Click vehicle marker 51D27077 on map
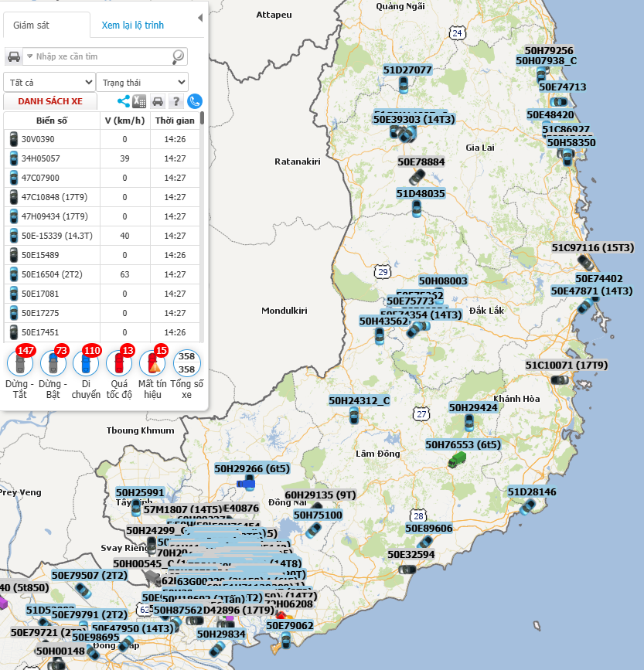 pyautogui.click(x=403, y=84)
